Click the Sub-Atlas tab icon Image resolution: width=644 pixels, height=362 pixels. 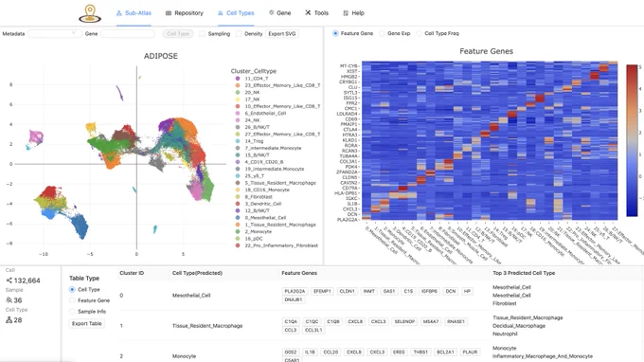[119, 13]
